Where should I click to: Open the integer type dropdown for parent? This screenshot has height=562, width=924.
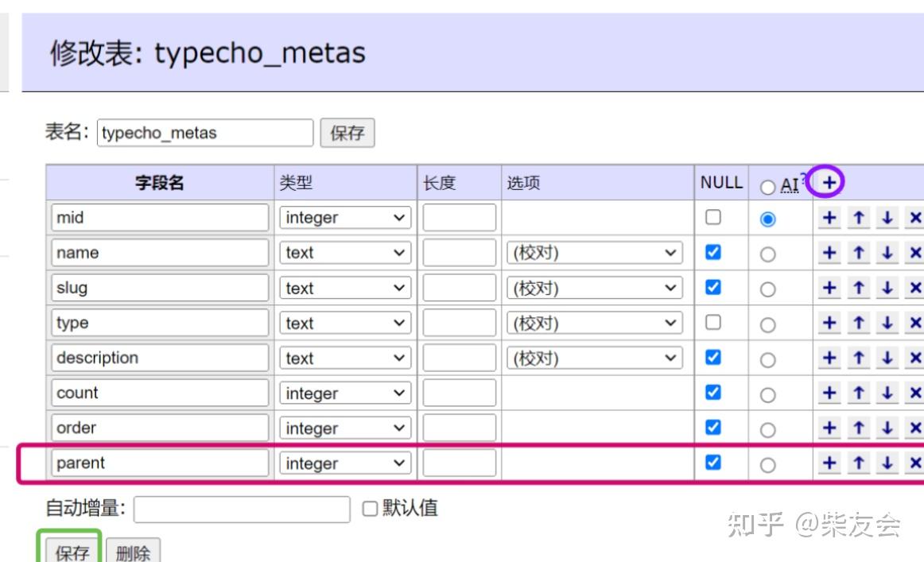pyautogui.click(x=345, y=462)
